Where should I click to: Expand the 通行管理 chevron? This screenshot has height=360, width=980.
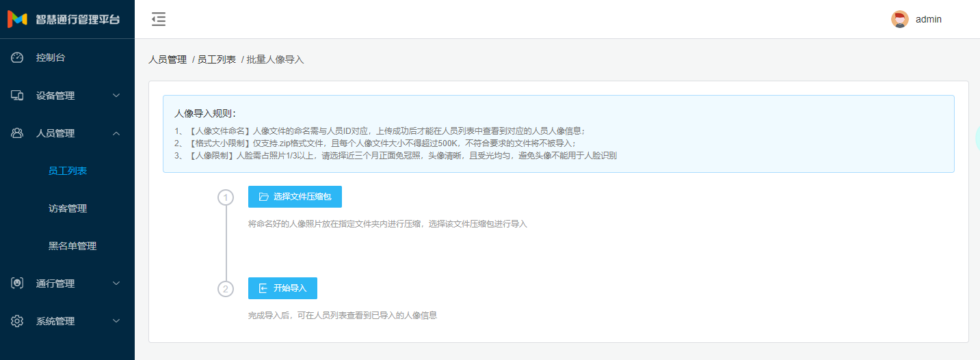(116, 283)
